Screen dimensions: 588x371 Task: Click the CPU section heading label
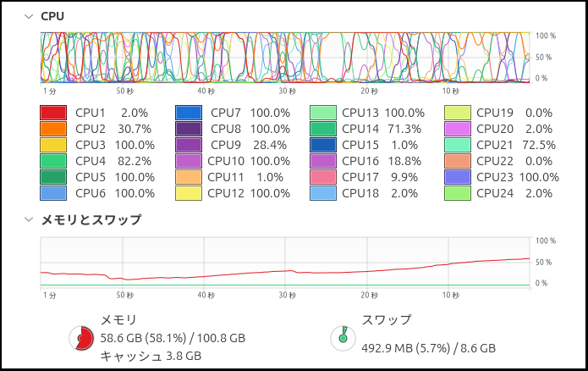tap(52, 16)
